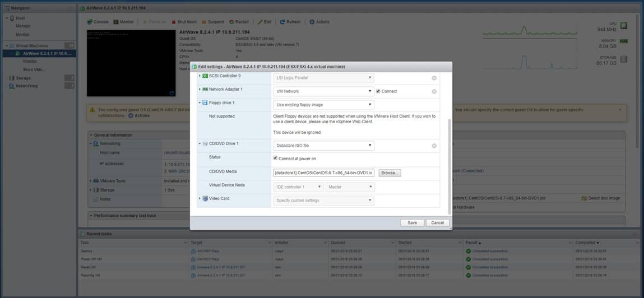Click the Edit settings dialog scrollbar
Viewport: 644px width, 298px height.
[450, 166]
